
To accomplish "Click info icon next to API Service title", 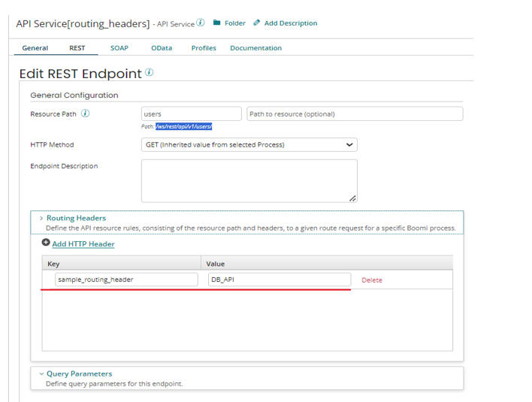I will pos(201,23).
